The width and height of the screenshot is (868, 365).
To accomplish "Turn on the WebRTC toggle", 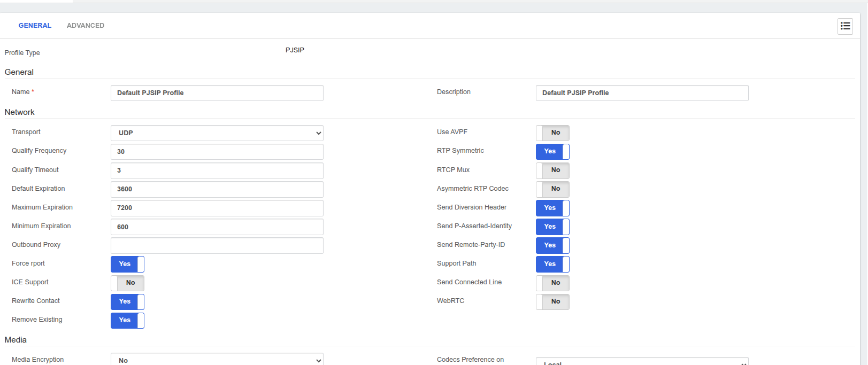I will [x=552, y=301].
